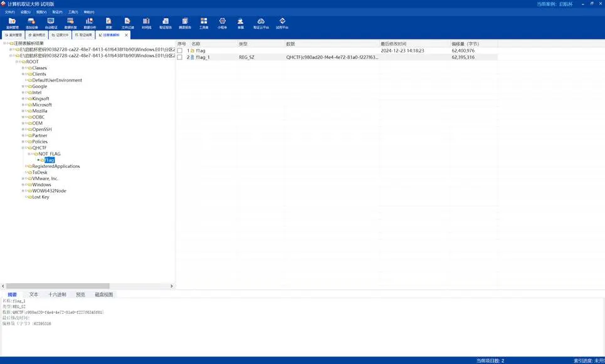Image resolution: width=605 pixels, height=364 pixels.
Task: Open the 取证云平台 toolbar icon
Action: pos(261,23)
